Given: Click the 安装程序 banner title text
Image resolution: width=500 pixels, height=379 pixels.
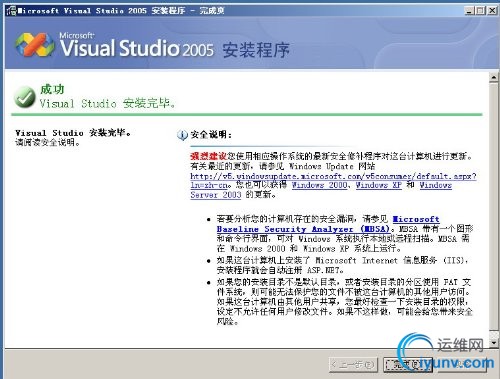Looking at the screenshot, I should click(x=256, y=50).
